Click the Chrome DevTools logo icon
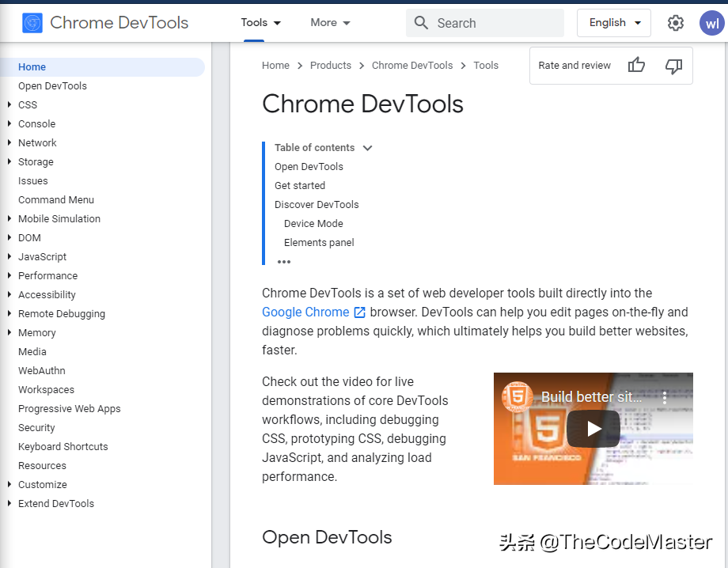Screen dimensions: 728x568 tap(32, 23)
